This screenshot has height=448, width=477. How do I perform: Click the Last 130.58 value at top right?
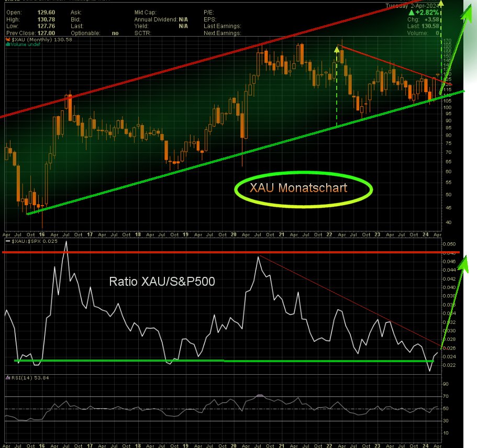tap(423, 26)
